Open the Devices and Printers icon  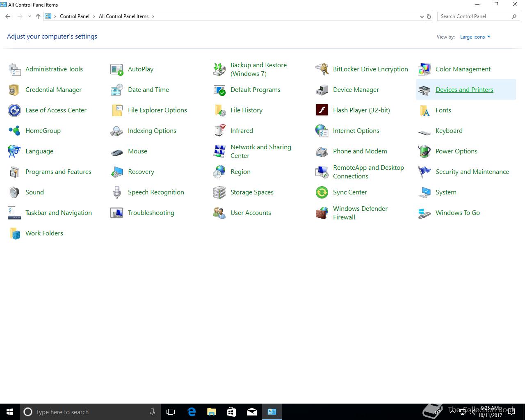click(x=425, y=90)
